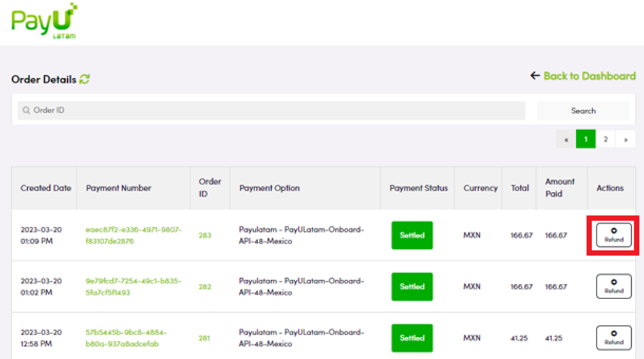Open Back to Dashboard link
The height and width of the screenshot is (359, 644).
point(589,76)
